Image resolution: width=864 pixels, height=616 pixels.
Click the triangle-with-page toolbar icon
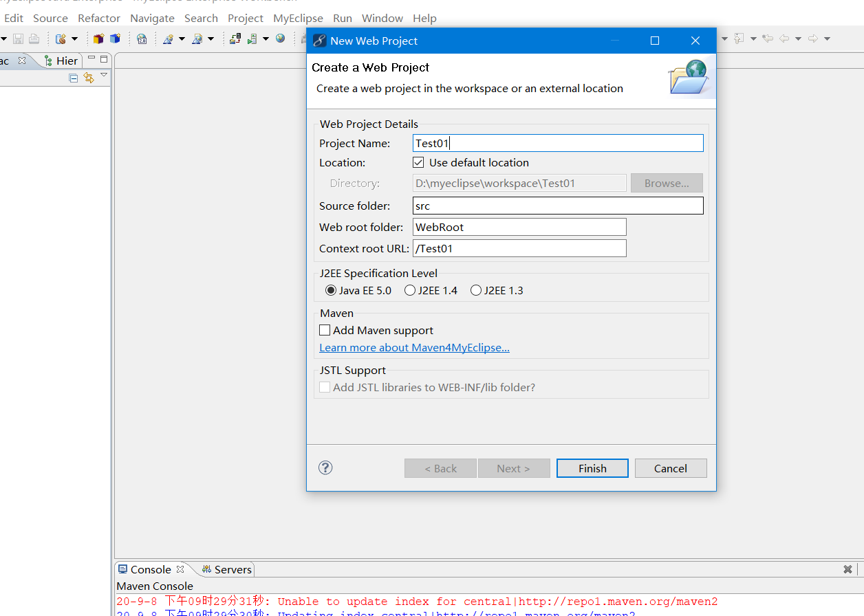pyautogui.click(x=197, y=39)
